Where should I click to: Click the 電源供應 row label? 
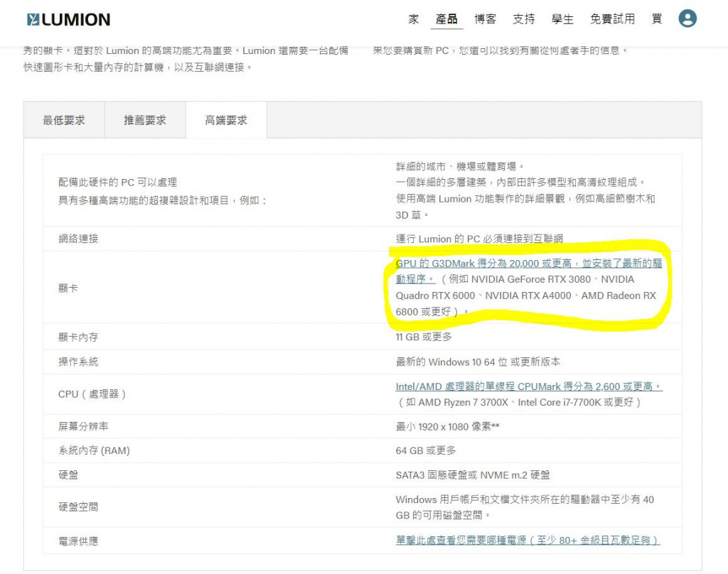point(78,541)
